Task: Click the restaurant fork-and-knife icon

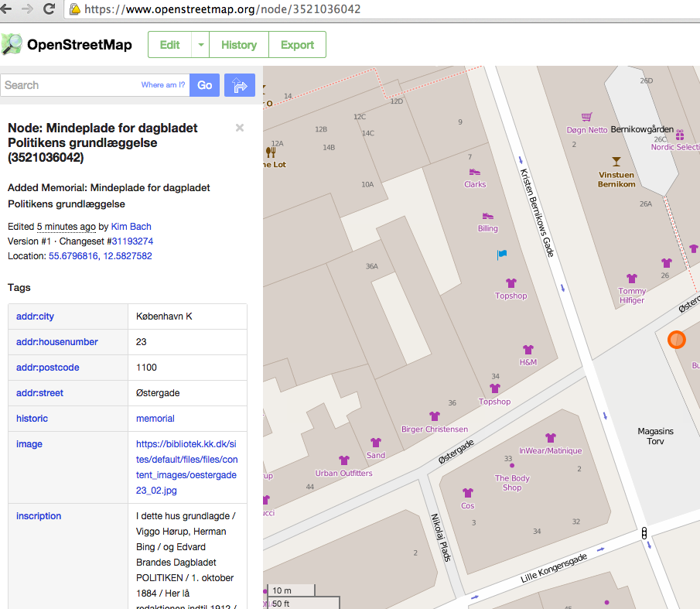Action: 271,152
